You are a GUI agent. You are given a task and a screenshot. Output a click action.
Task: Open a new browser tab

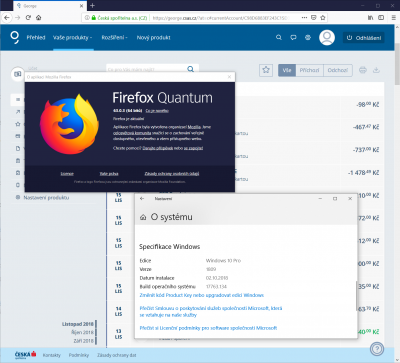(x=92, y=6)
